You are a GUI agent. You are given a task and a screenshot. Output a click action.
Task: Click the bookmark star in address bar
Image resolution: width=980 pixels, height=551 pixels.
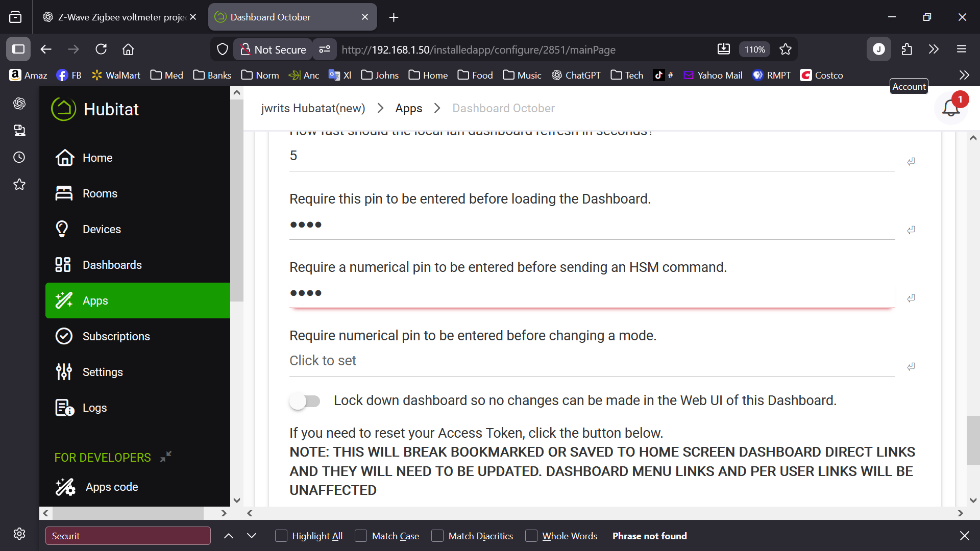(x=785, y=49)
